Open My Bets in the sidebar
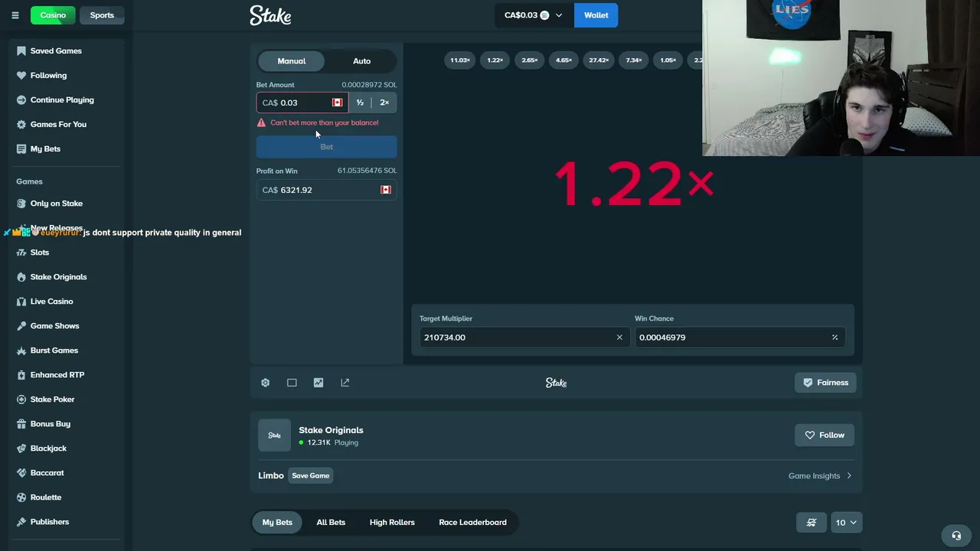Image resolution: width=980 pixels, height=551 pixels. point(45,148)
